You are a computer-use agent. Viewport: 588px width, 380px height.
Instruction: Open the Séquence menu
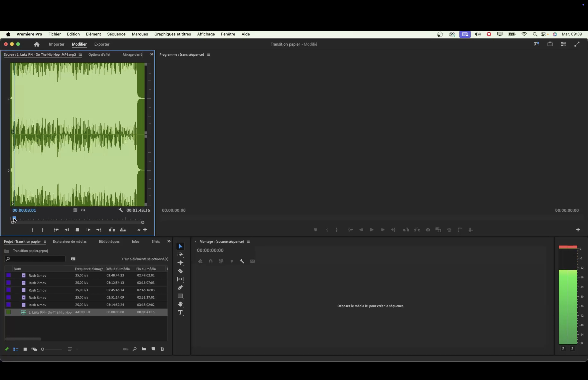click(x=116, y=34)
